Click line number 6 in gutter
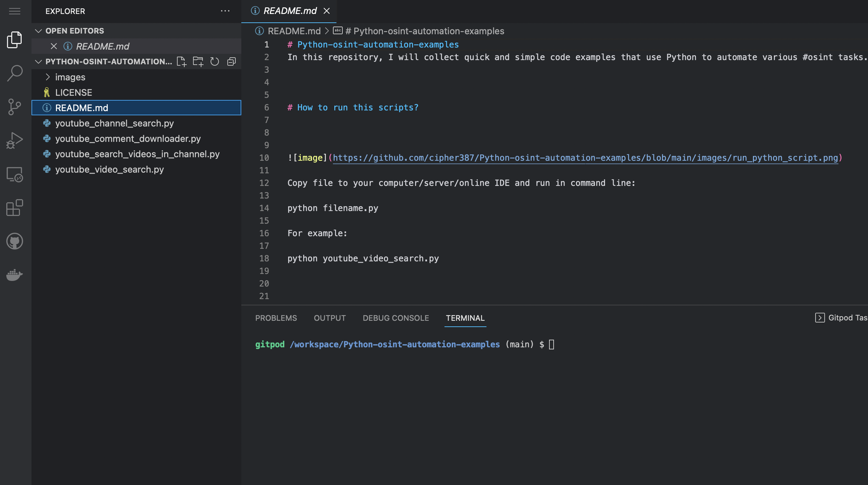 [266, 108]
